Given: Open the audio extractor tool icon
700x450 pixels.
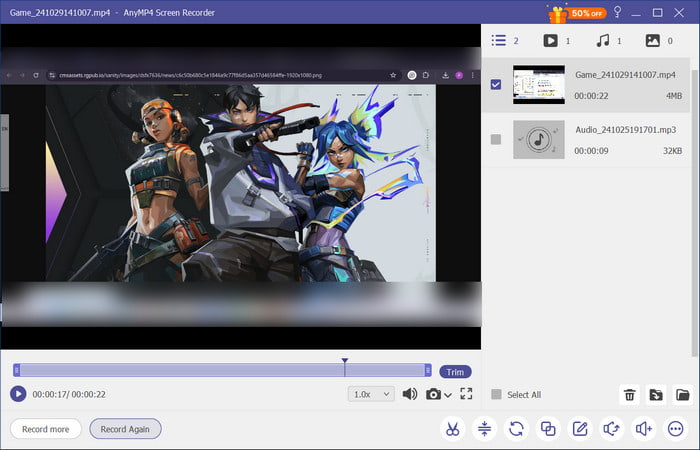Looking at the screenshot, I should click(612, 429).
